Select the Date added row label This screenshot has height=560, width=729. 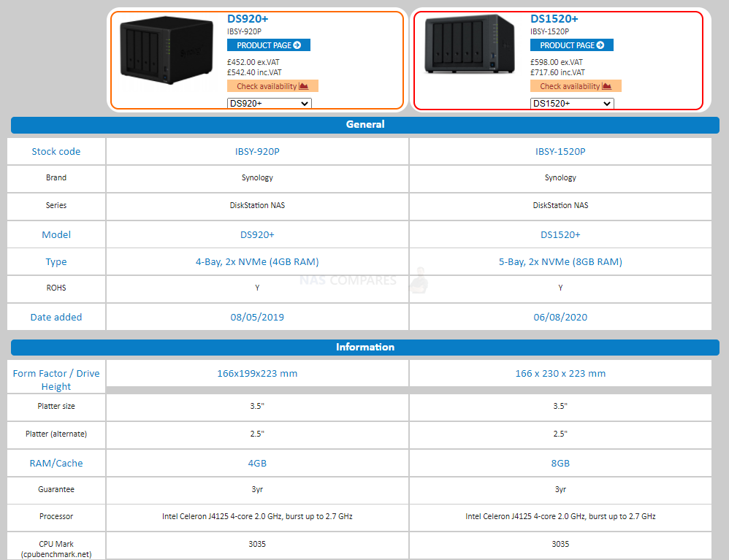[56, 317]
